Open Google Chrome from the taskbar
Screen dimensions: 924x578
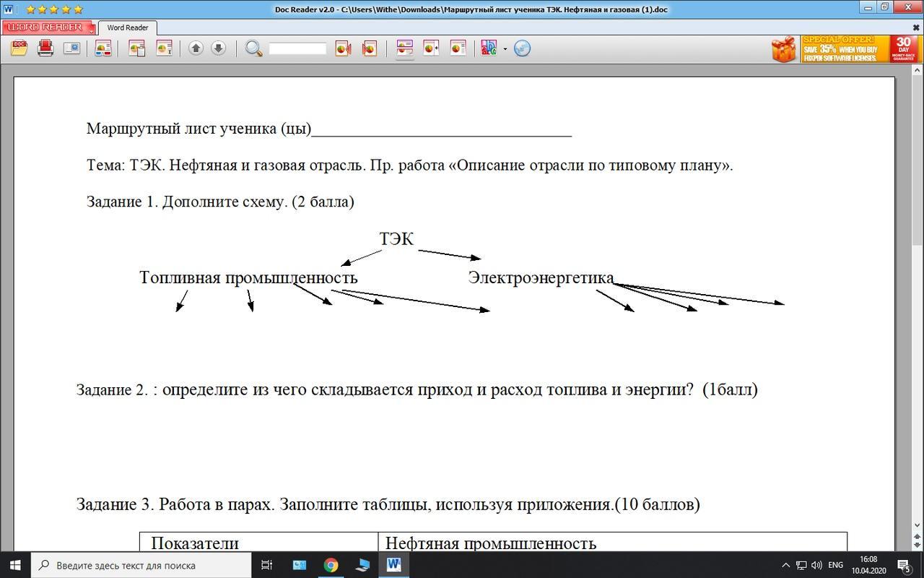click(x=331, y=565)
